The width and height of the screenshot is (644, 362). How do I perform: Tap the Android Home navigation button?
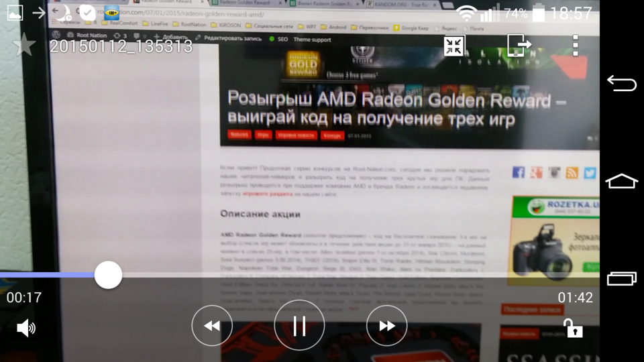(621, 181)
